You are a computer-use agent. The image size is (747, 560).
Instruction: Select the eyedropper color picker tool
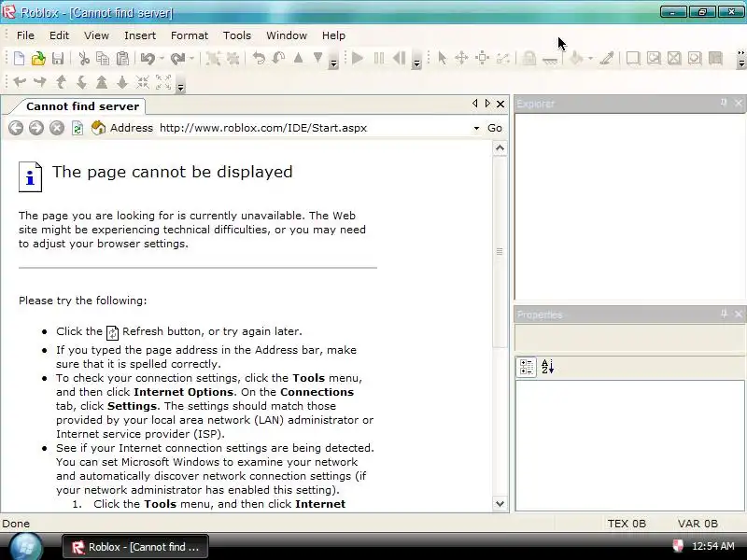606,59
